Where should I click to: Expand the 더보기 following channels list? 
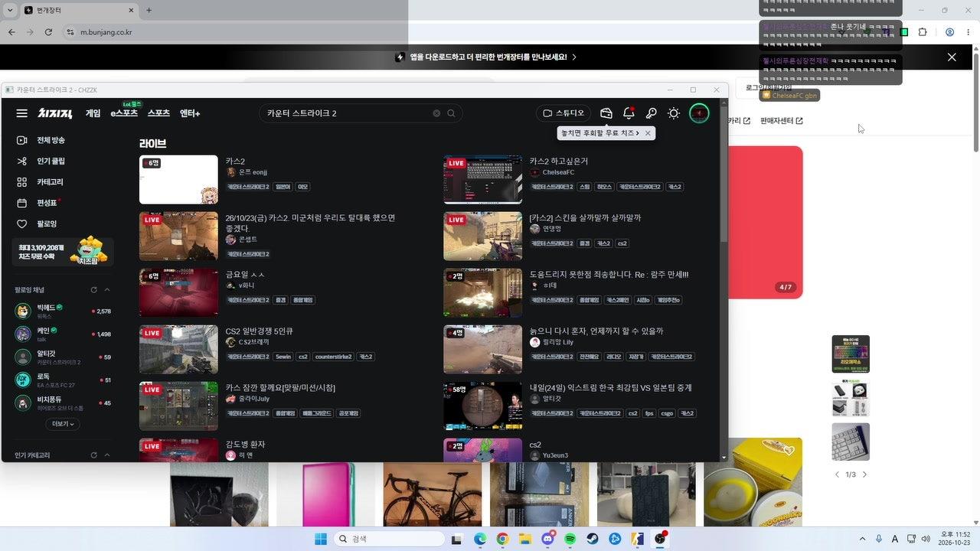(63, 424)
